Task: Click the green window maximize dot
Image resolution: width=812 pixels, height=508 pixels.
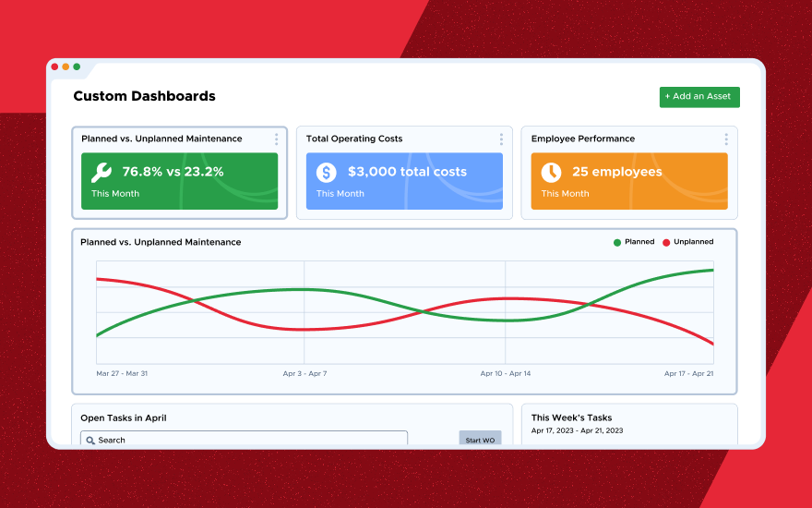Action: point(77,67)
